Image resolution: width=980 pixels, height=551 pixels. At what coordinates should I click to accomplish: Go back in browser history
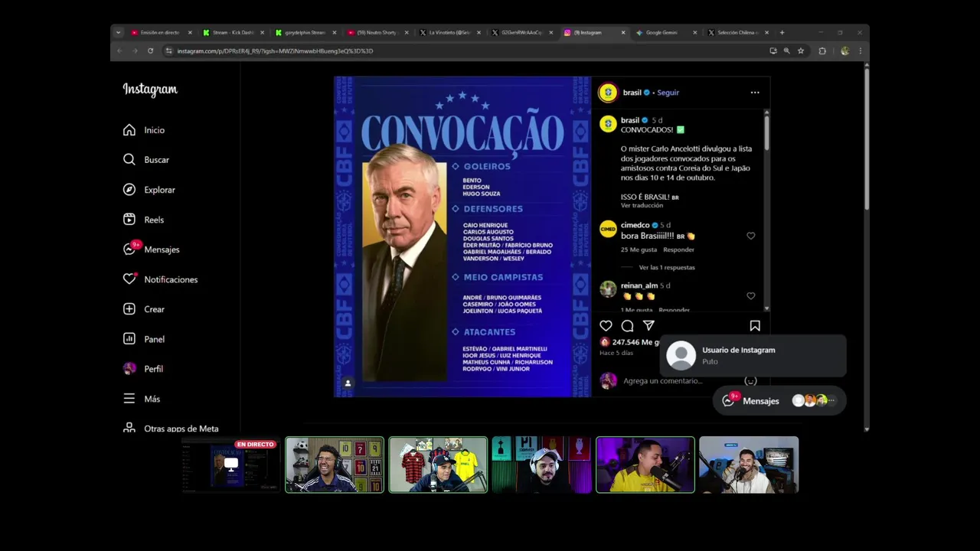pos(119,51)
